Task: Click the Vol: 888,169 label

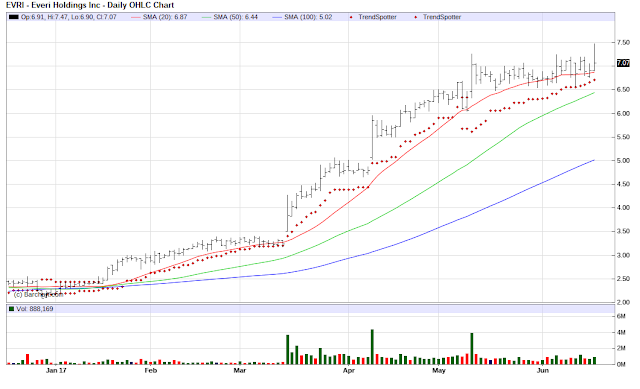Action: (x=35, y=309)
